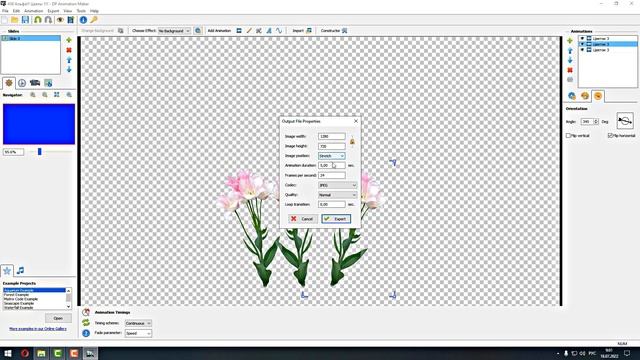Screen dimensions: 640x360
Task: Move animation up in Animations panel
Action: tap(570, 50)
